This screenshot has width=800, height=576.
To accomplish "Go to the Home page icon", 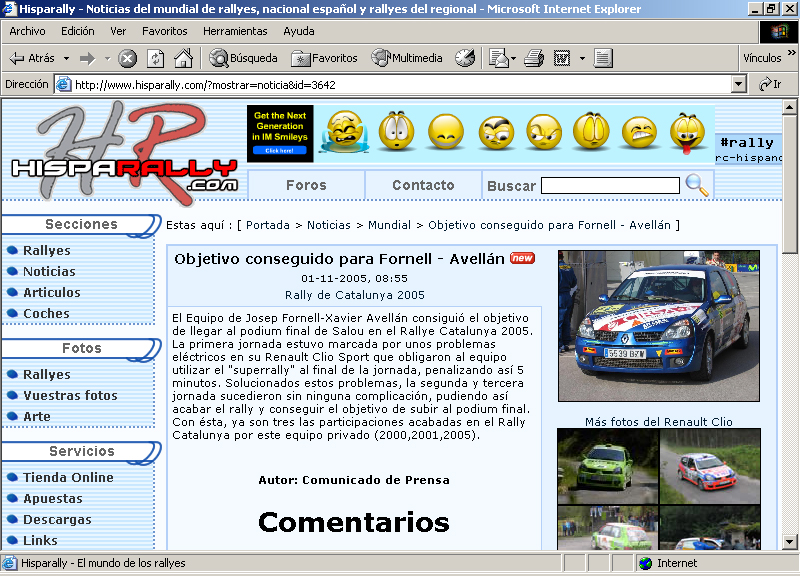I will [184, 58].
